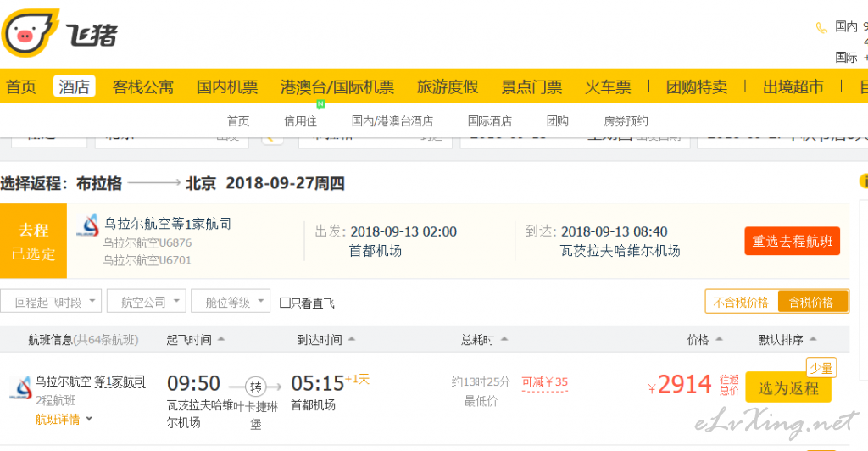Screen dimensions: 868x451
Task: Sort by 到达时间 arrow
Action: coord(352,338)
